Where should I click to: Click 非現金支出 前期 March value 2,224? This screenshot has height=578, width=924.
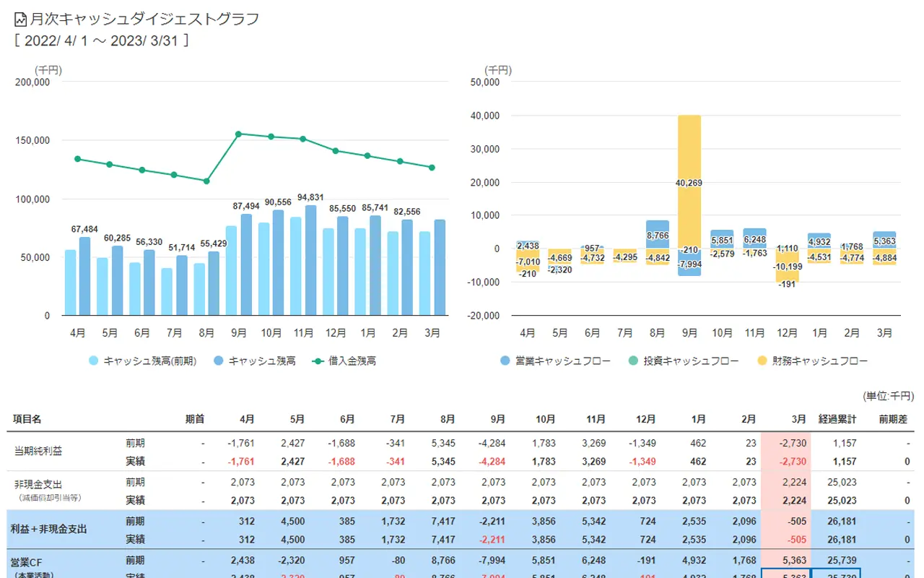(x=796, y=482)
